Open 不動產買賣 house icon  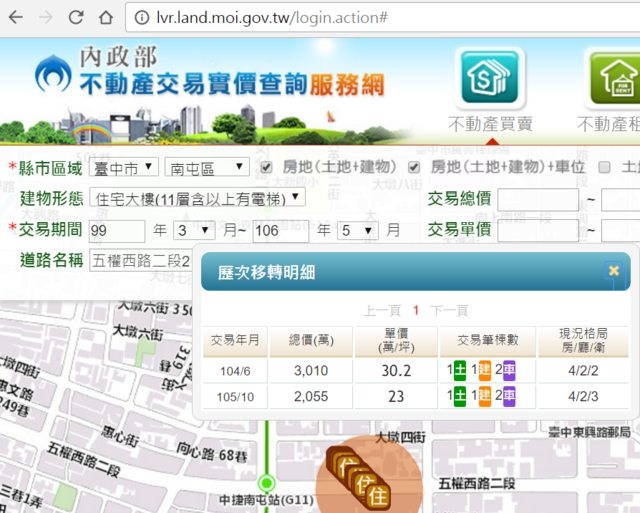point(490,78)
